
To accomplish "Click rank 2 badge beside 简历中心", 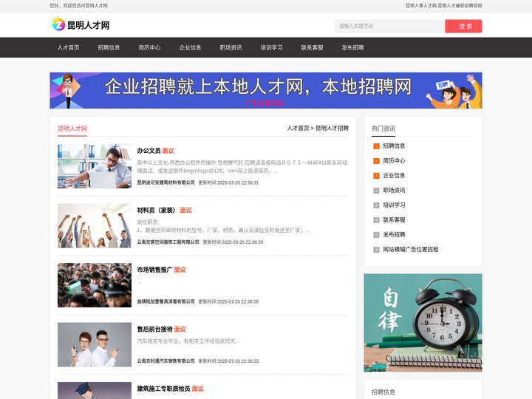I will 376,161.
